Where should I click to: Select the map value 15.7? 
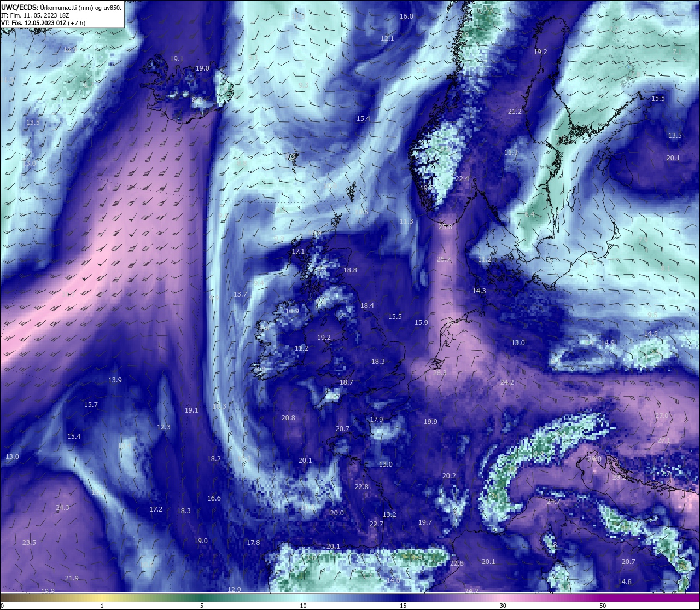coord(91,405)
